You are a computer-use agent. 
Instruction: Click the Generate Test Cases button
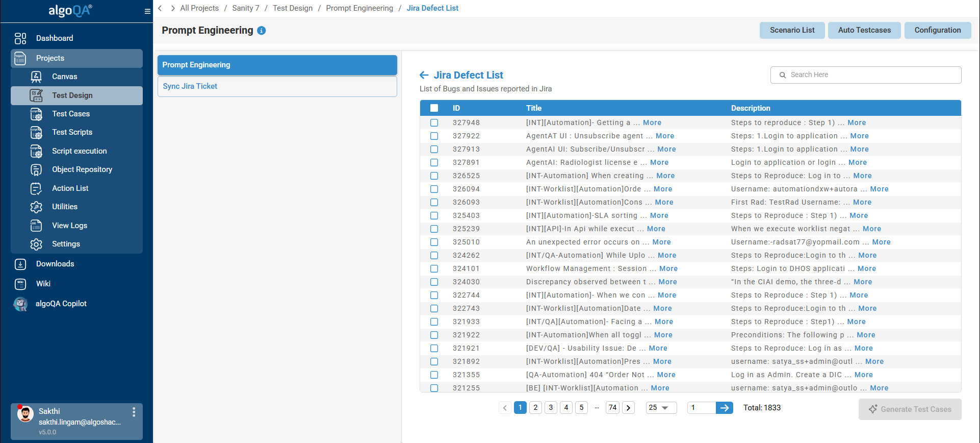[910, 409]
